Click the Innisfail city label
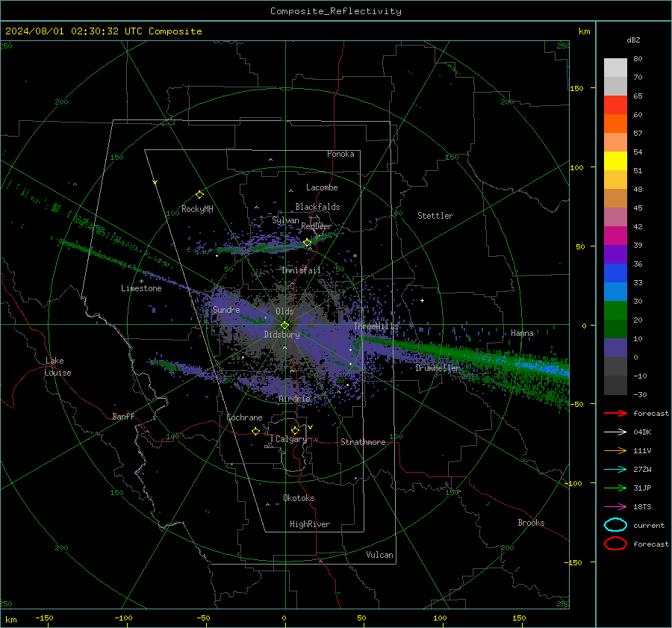 click(302, 270)
